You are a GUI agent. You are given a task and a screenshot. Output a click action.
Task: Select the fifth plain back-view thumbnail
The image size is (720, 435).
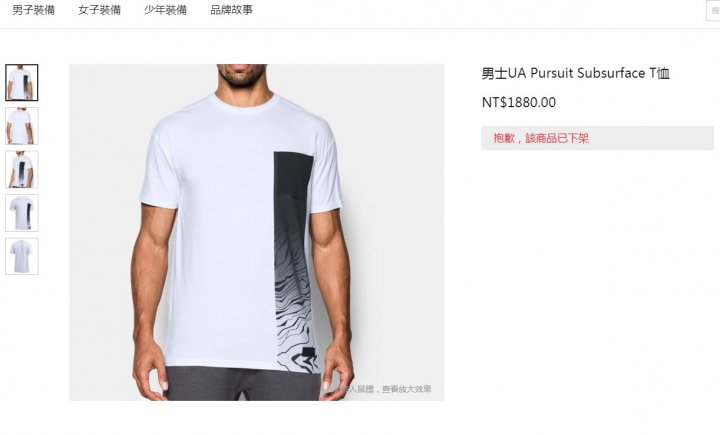22,256
